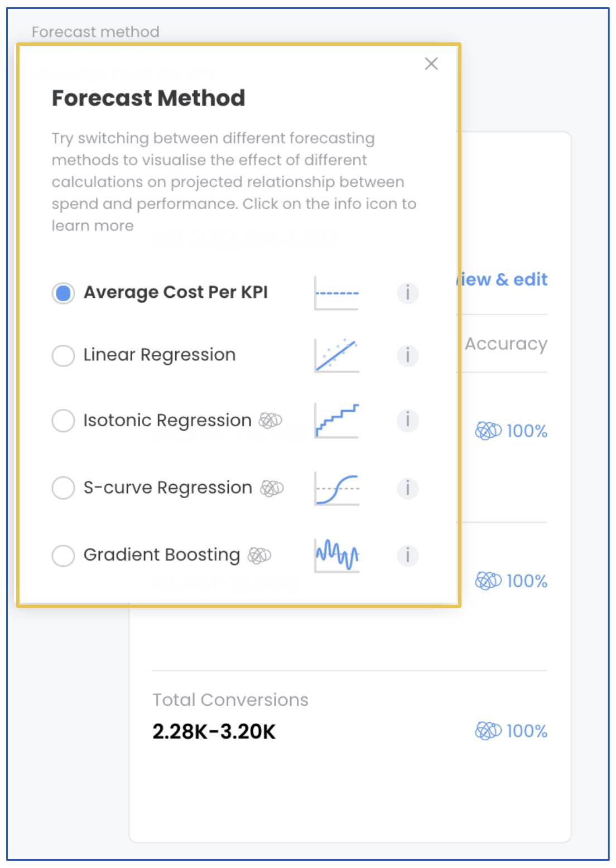Select the Average Cost Per KPI radio button
616x868 pixels.
pyautogui.click(x=63, y=293)
